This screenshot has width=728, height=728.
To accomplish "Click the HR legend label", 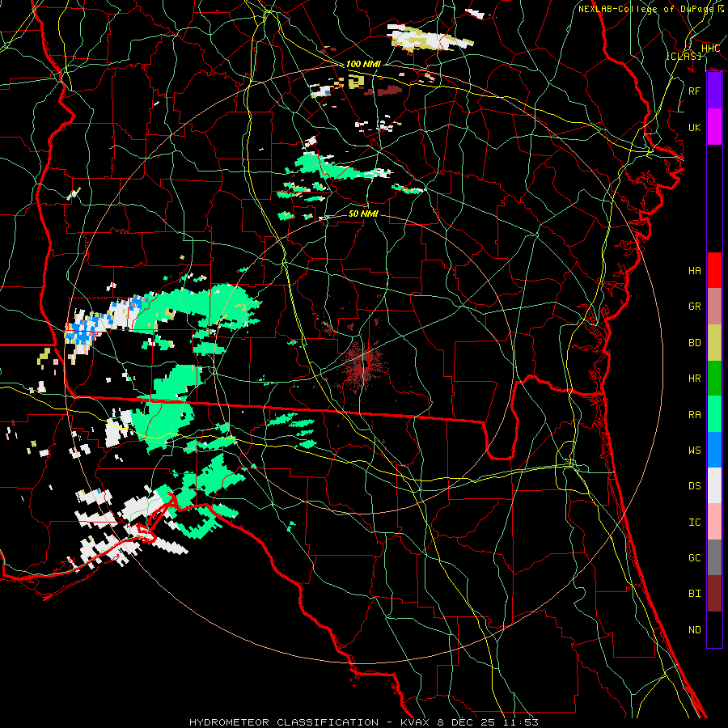I will coord(695,379).
